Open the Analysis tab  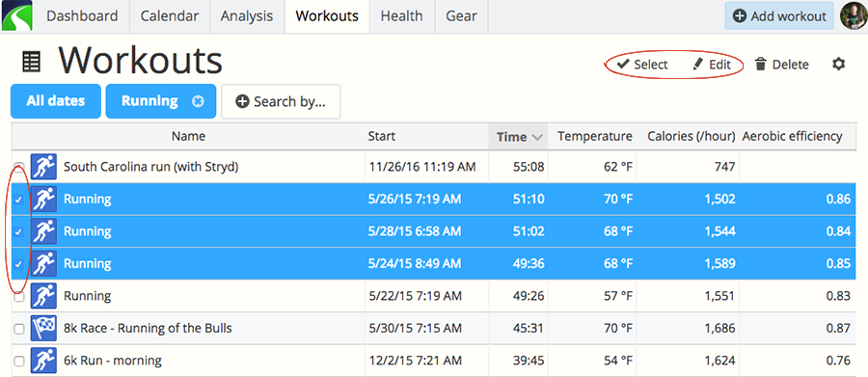[x=247, y=16]
